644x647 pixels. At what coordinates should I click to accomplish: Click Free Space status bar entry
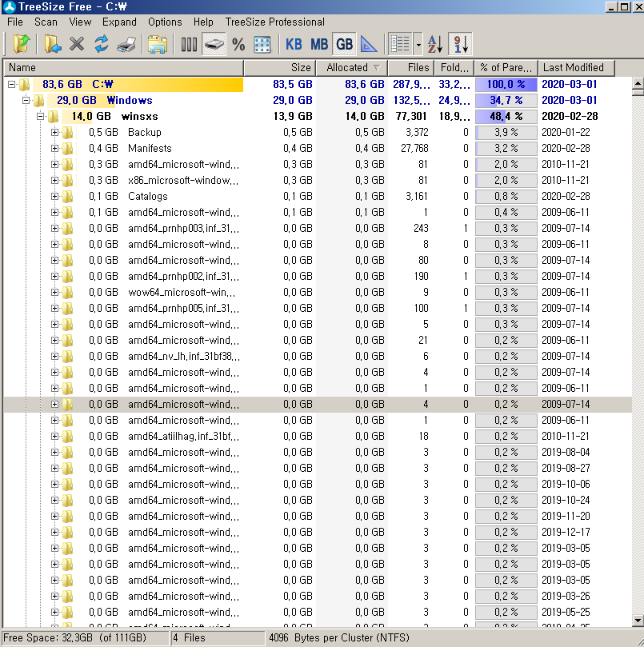click(74, 638)
